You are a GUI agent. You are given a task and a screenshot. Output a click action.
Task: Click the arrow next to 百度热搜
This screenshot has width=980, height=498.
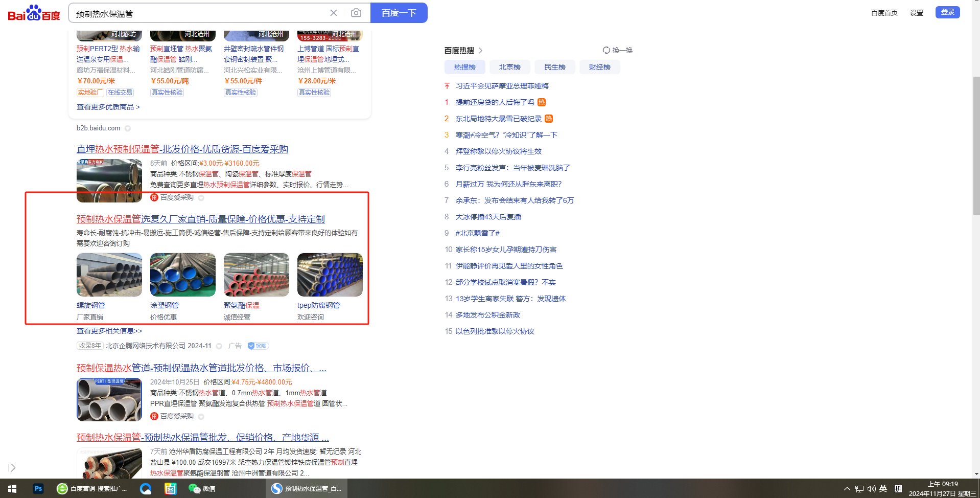point(481,51)
